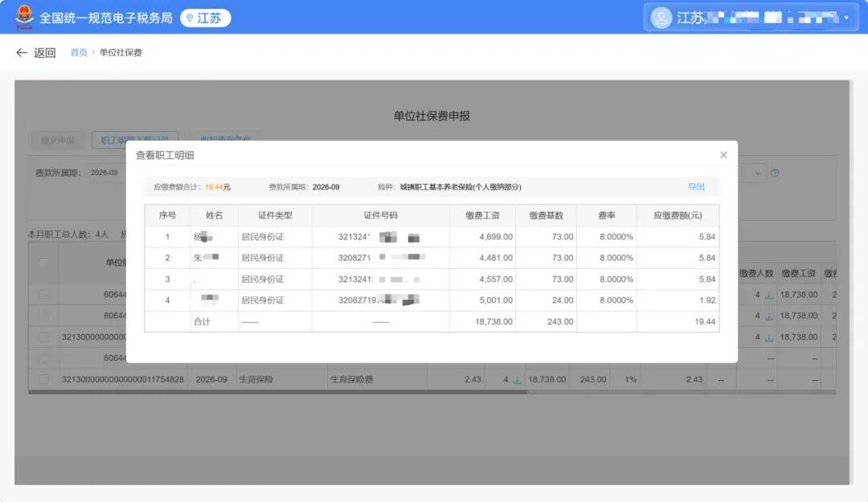868x502 pixels.
Task: Click the 缴费人数 header in the background table
Action: click(756, 273)
